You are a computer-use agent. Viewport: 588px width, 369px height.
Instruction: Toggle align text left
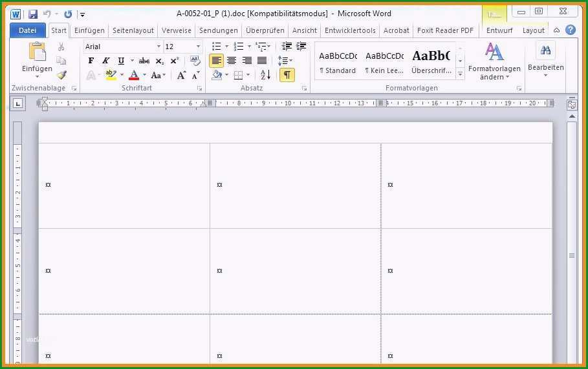[216, 61]
